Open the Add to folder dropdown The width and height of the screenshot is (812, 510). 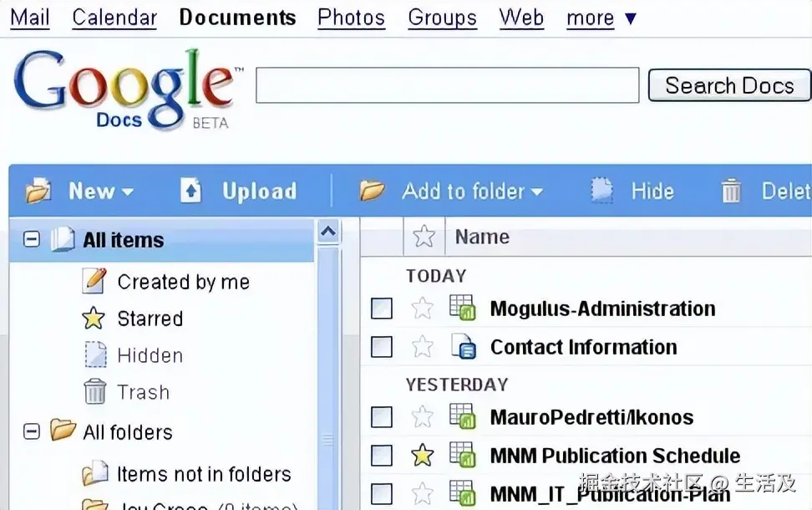tap(472, 191)
